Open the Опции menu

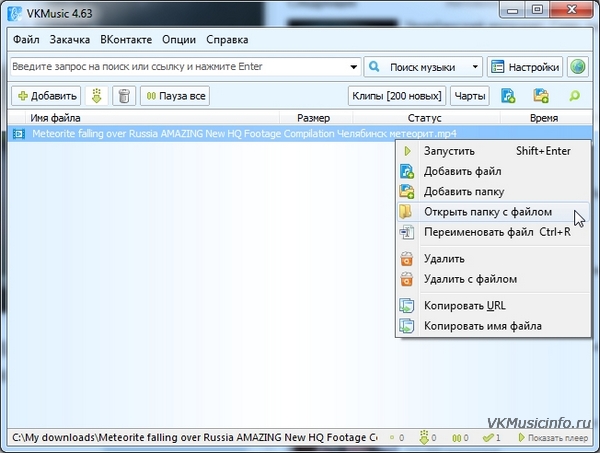(179, 40)
